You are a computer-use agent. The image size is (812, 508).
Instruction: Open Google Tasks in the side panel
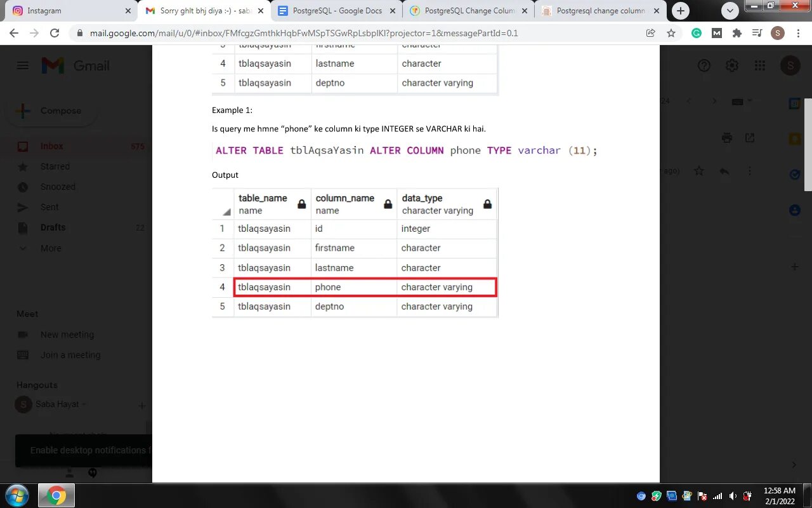tap(794, 174)
